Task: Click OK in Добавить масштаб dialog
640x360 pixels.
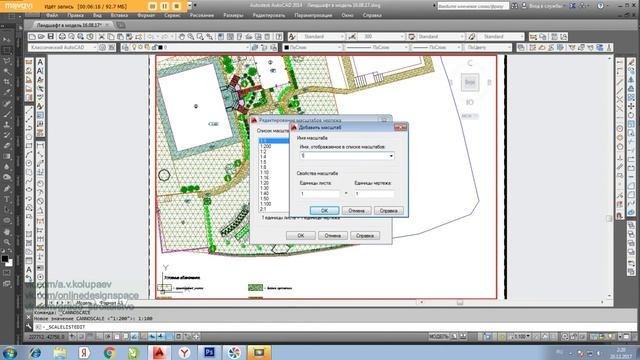Action: [x=324, y=211]
